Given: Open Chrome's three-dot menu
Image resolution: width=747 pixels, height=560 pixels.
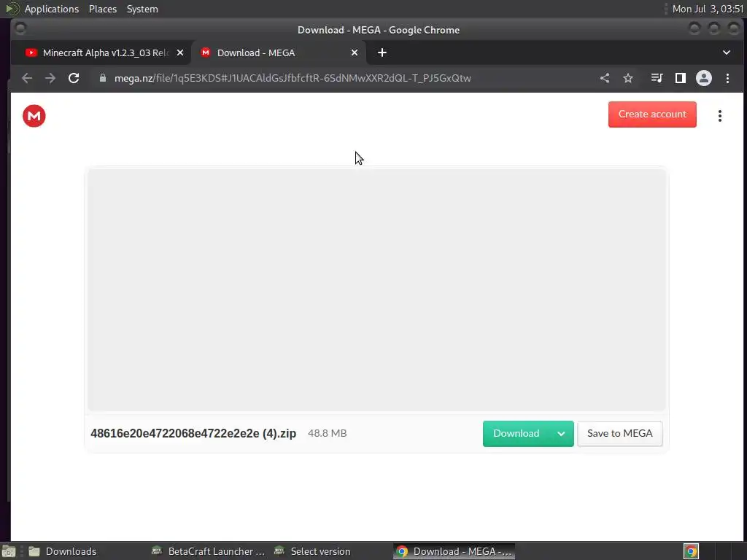Looking at the screenshot, I should (727, 78).
